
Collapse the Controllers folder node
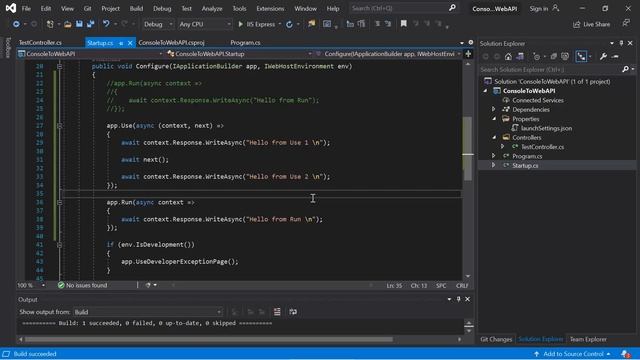pyautogui.click(x=494, y=138)
